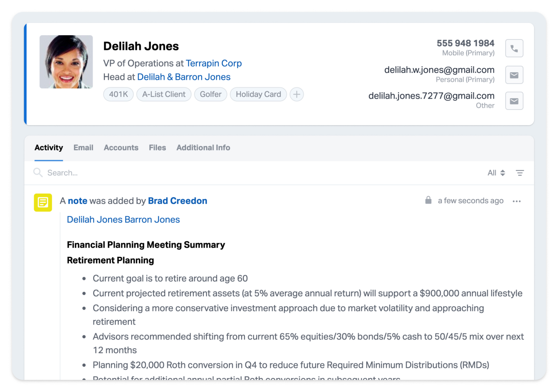Click the Holiday Card tag
This screenshot has width=558, height=392.
(x=258, y=95)
